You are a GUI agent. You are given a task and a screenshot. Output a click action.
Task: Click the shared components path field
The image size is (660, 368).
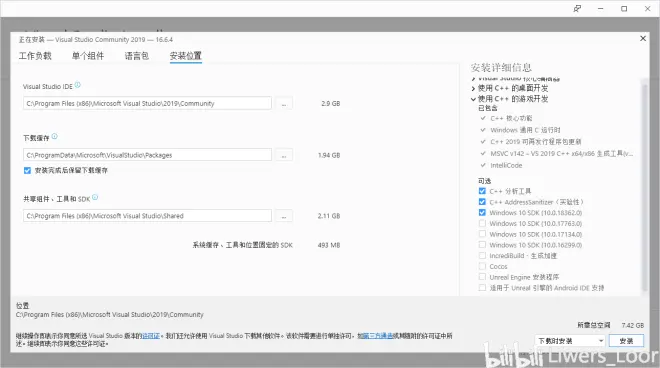tap(147, 216)
